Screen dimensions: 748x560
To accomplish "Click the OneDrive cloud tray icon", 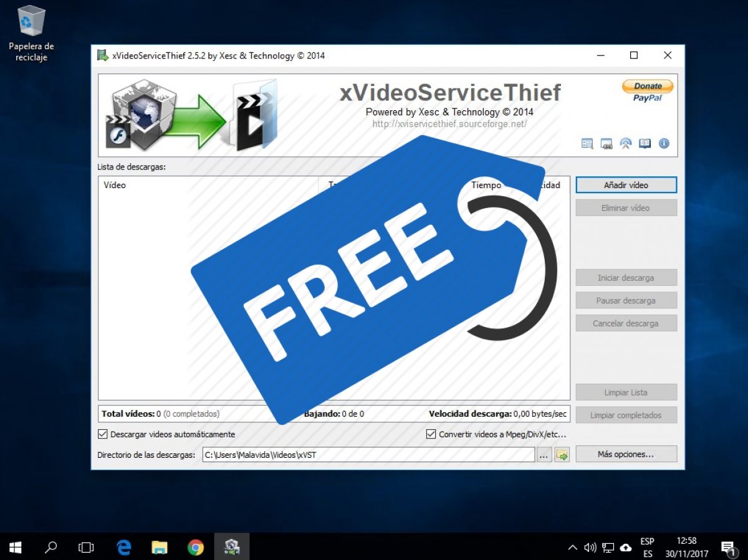I will click(x=626, y=548).
